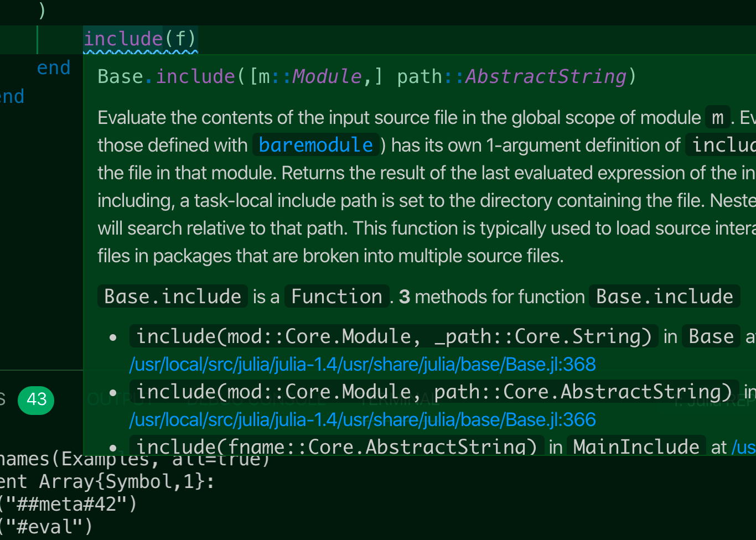Click the highlighted include(f) call in the editor
756x540 pixels.
(x=140, y=39)
